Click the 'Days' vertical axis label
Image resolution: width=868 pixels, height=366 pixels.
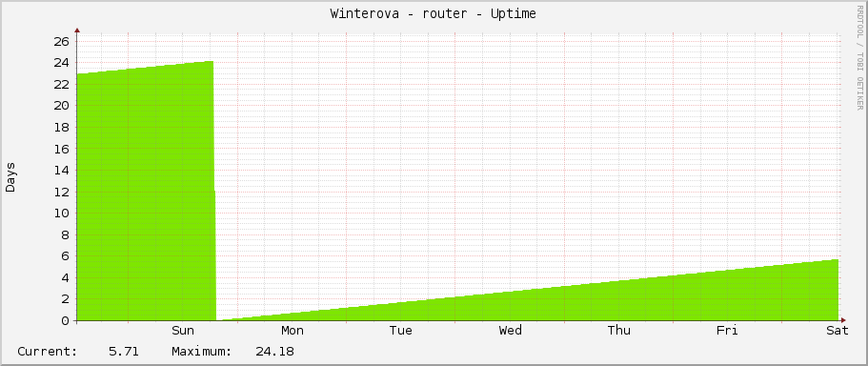[10, 177]
